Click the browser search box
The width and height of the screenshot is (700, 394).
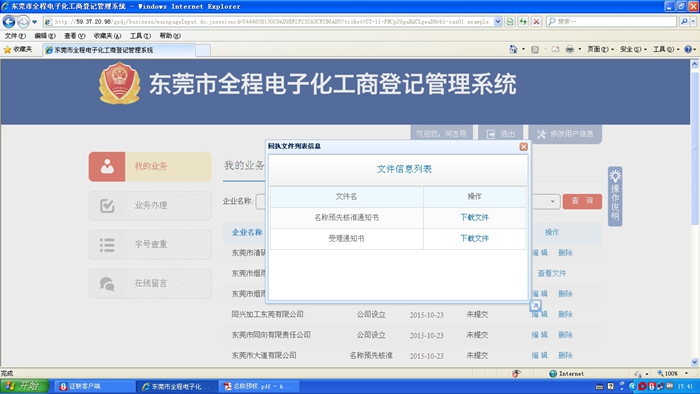point(611,21)
